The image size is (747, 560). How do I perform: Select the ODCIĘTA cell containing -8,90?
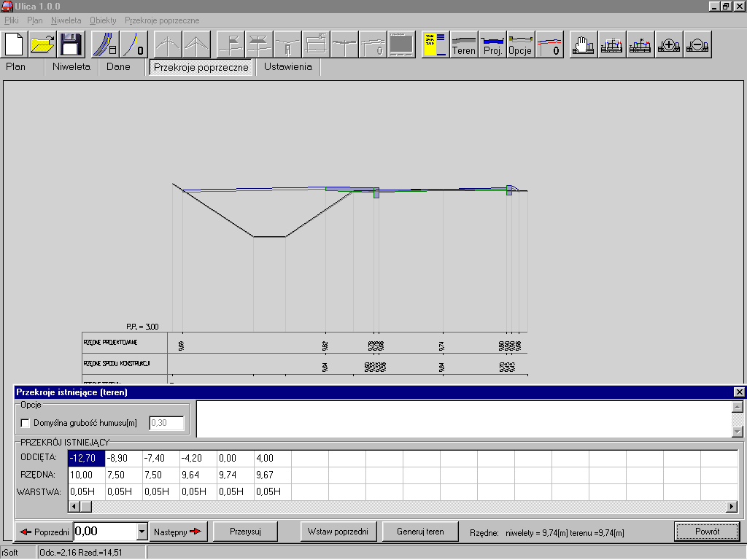[123, 458]
